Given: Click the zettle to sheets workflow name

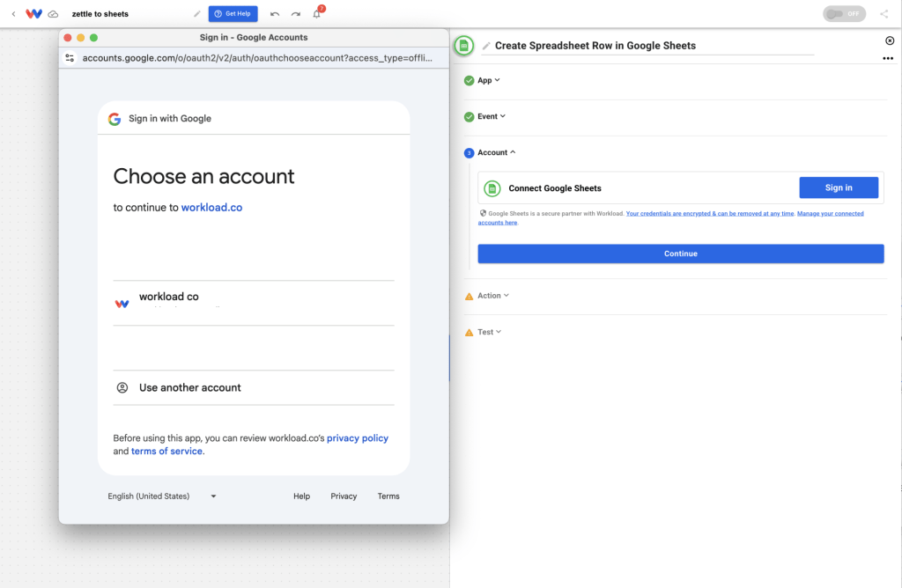Looking at the screenshot, I should [100, 14].
